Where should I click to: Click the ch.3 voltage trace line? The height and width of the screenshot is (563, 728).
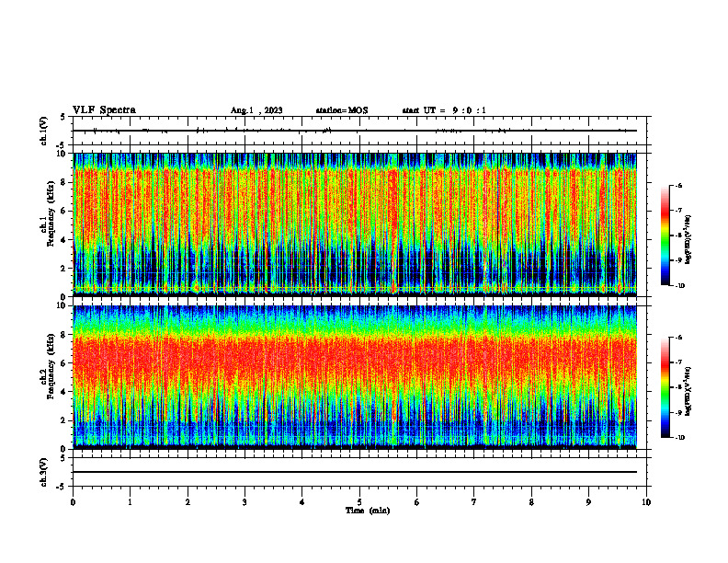(355, 472)
